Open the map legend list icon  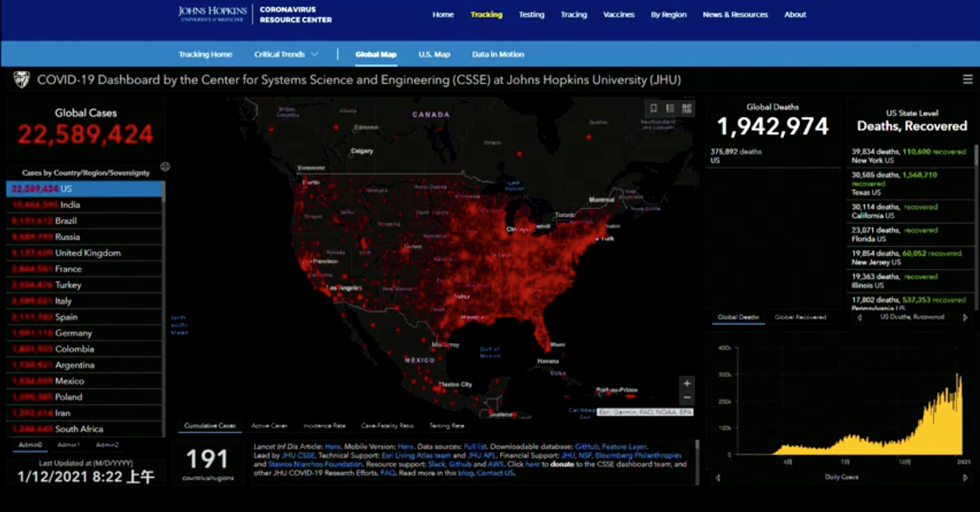670,108
